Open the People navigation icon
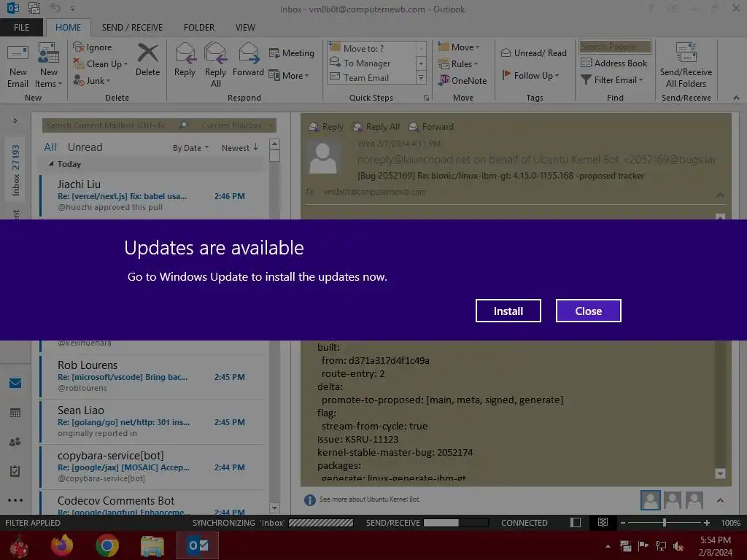The image size is (747, 560). click(15, 442)
